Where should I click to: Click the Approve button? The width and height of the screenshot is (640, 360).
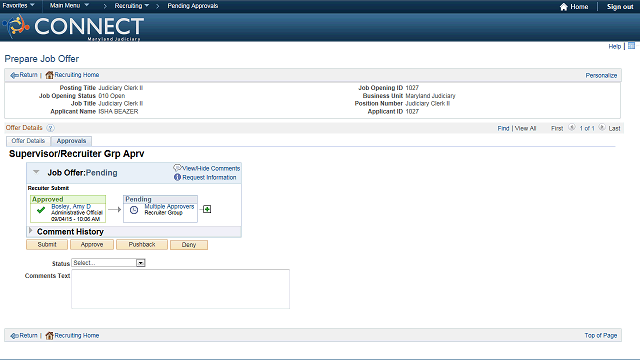click(x=92, y=244)
